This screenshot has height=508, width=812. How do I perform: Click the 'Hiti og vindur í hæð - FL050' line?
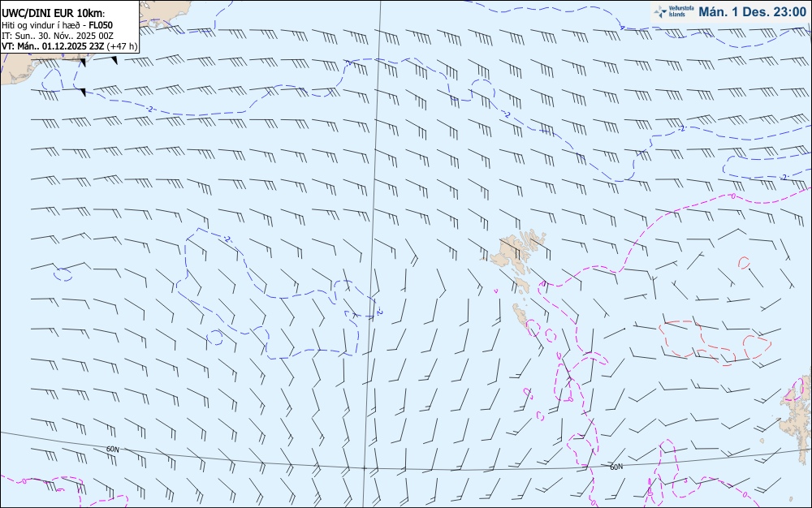[58, 25]
